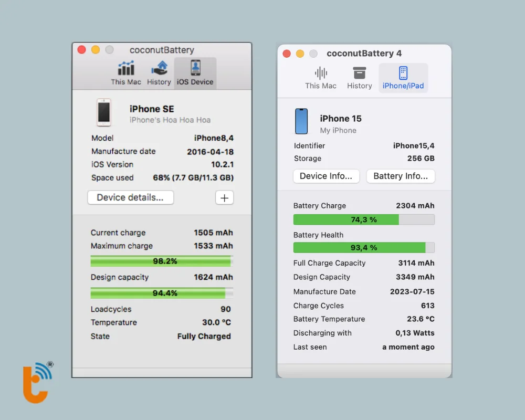Open the This Mac chart icon in the left window
Viewport: 525px width, 420px height.
click(x=126, y=68)
